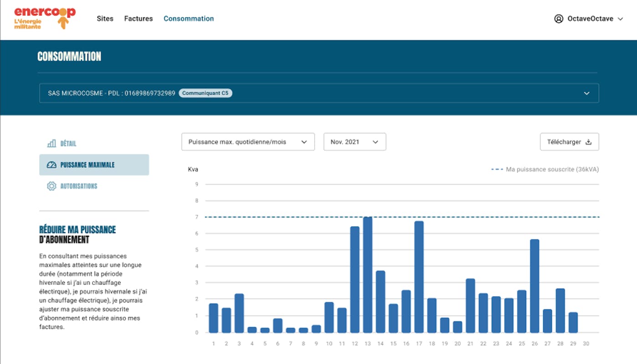
Task: Click the bar for day 26
Action: click(x=535, y=286)
